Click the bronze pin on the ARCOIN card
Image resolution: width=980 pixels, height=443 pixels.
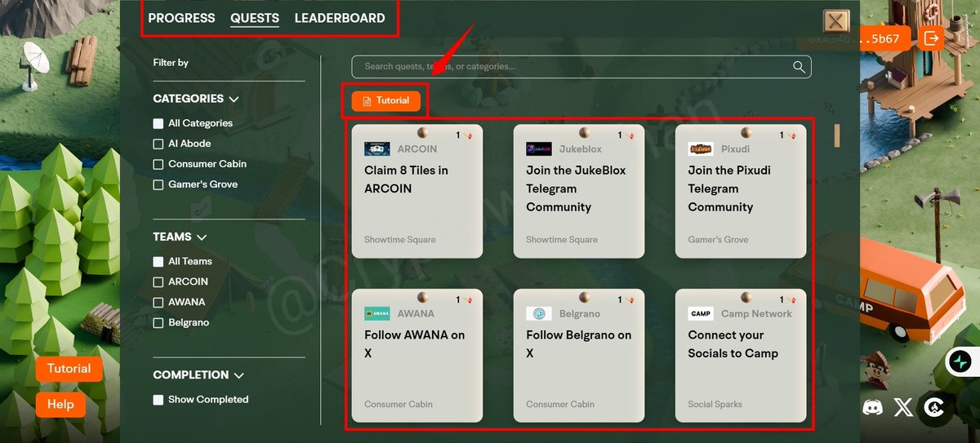[423, 132]
